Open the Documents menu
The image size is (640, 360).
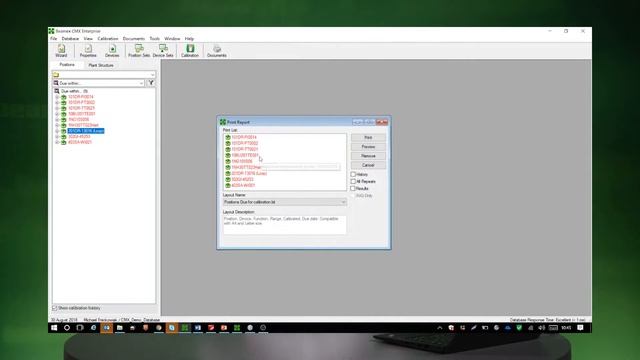133,39
